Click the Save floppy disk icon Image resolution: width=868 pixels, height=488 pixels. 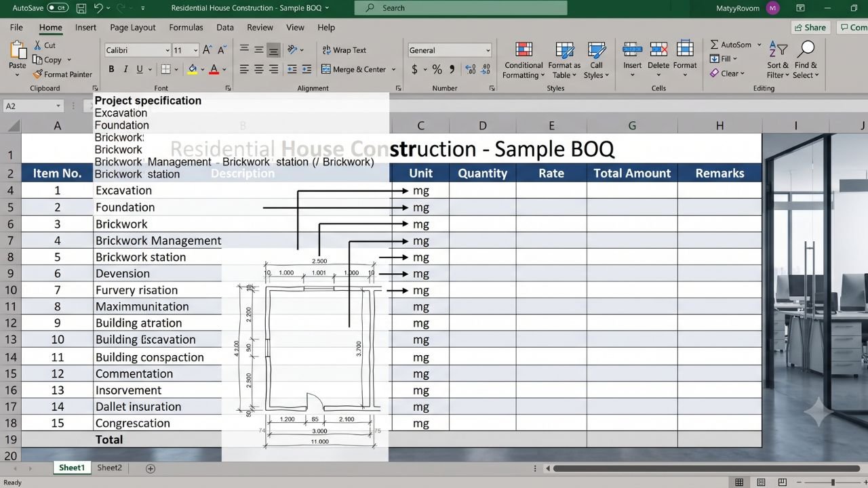pos(81,8)
